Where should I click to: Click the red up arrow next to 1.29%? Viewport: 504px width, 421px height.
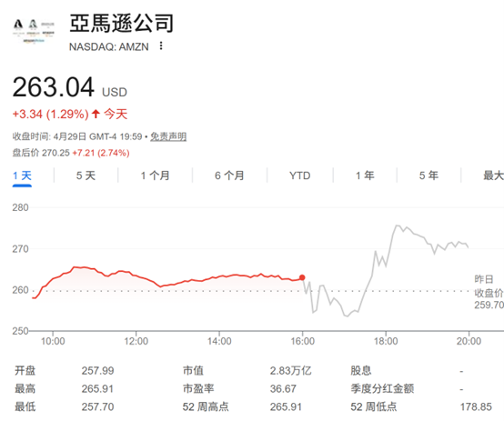click(96, 114)
